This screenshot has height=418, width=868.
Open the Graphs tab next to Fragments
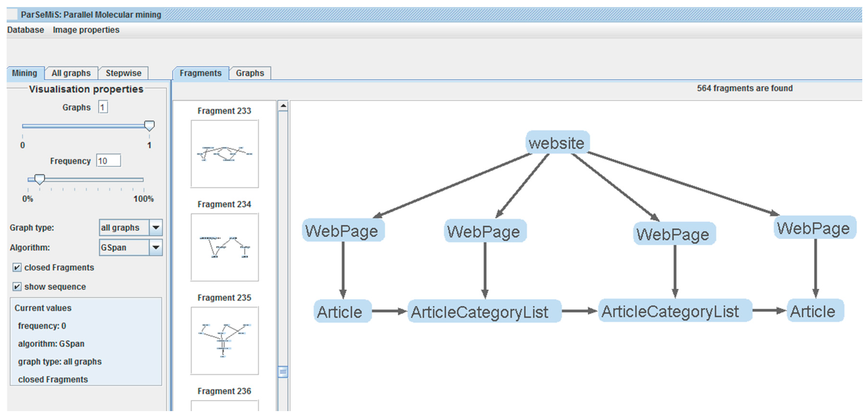[250, 73]
